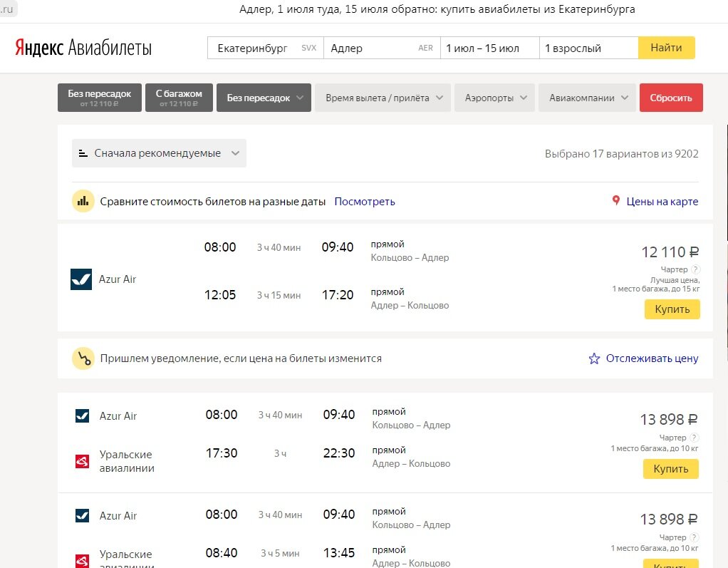Click the 12 110 ₽ price
728x568 pixels.
click(670, 252)
